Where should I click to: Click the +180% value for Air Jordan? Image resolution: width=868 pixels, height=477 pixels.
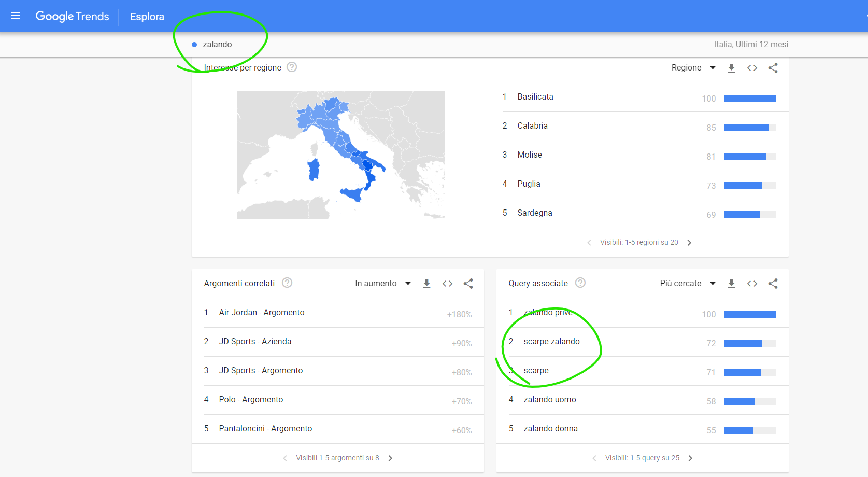tap(459, 314)
